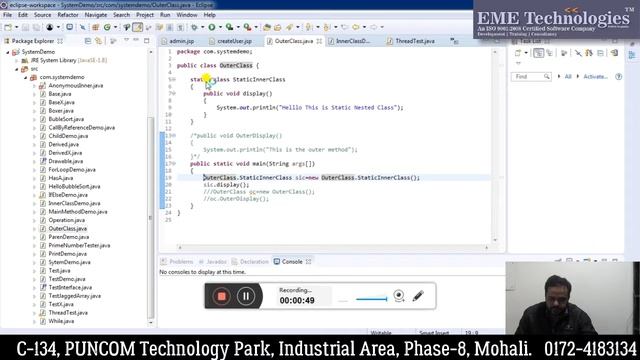Click the Open Task icon in toolbar
The width and height of the screenshot is (640, 360).
278,27
